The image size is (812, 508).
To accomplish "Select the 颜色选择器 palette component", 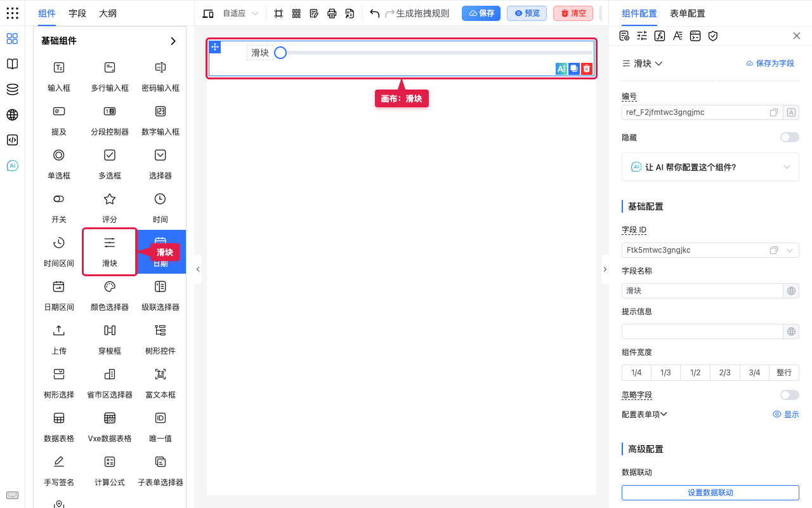I will coord(110,296).
